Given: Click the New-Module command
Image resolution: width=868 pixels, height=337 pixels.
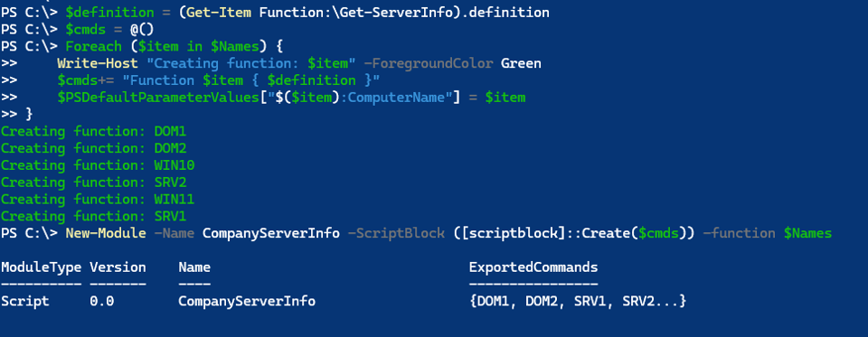Looking at the screenshot, I should [106, 233].
